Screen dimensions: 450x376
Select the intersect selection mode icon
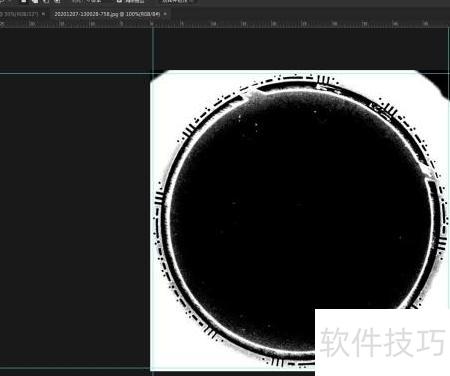tap(57, 1)
